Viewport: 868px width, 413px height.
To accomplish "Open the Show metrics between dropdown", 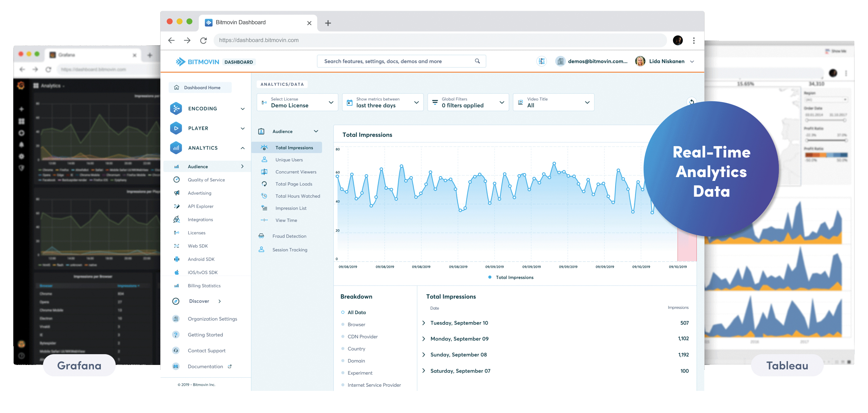I will [x=382, y=102].
